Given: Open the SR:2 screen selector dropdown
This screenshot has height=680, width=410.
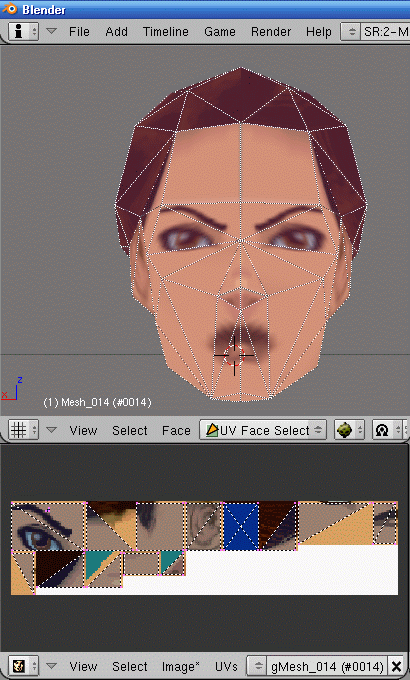Looking at the screenshot, I should 375,32.
